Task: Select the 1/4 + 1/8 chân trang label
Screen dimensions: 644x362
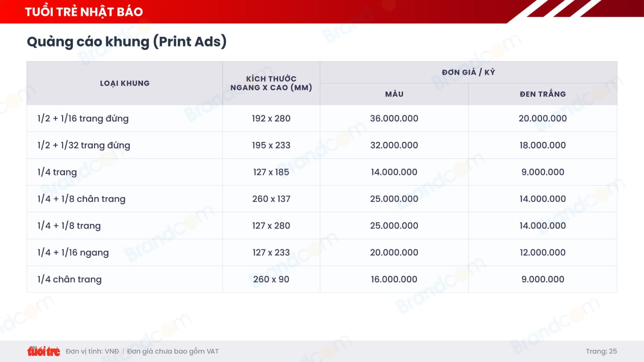Action: [x=81, y=199]
